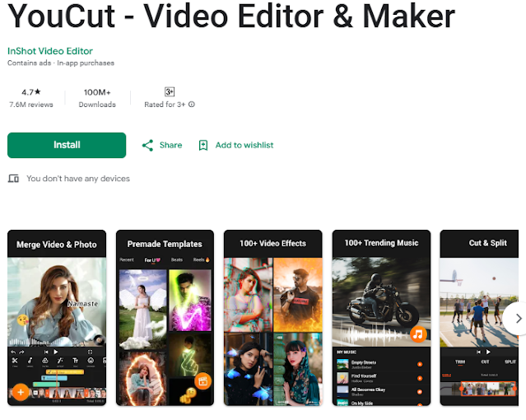Screen dimensions: 526x420
Task: Click the 3+ rating badge icon
Action: coord(170,91)
